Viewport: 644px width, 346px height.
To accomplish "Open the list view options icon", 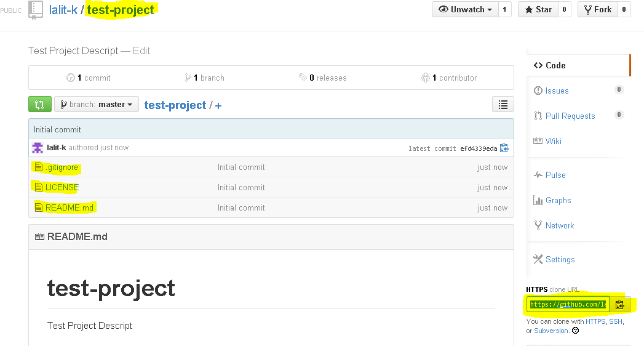I will pos(503,105).
